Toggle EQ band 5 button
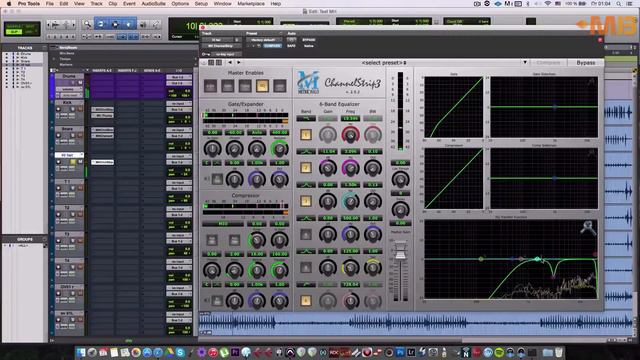 point(306,267)
